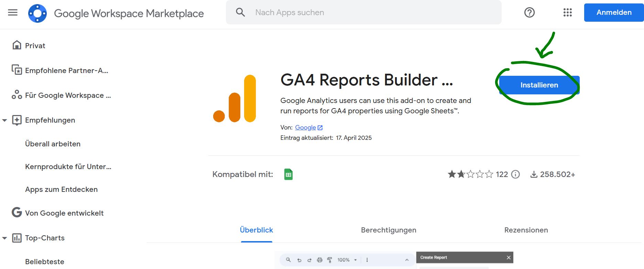Click the Google Sheets compatibility icon
This screenshot has height=269, width=644.
(x=288, y=174)
